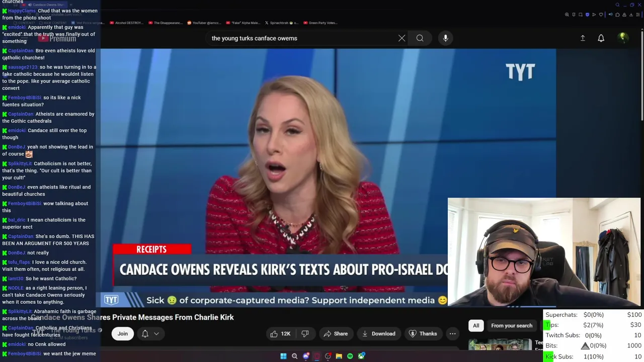Like the video showing 12K likes
Image resolution: width=644 pixels, height=362 pixels.
[280, 334]
